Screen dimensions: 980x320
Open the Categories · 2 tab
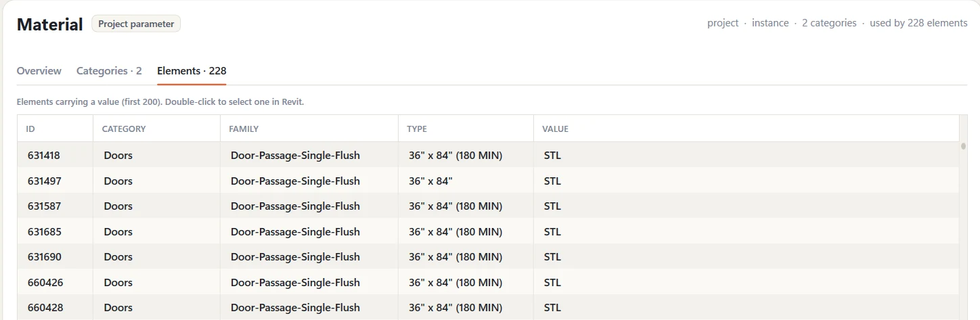click(109, 70)
